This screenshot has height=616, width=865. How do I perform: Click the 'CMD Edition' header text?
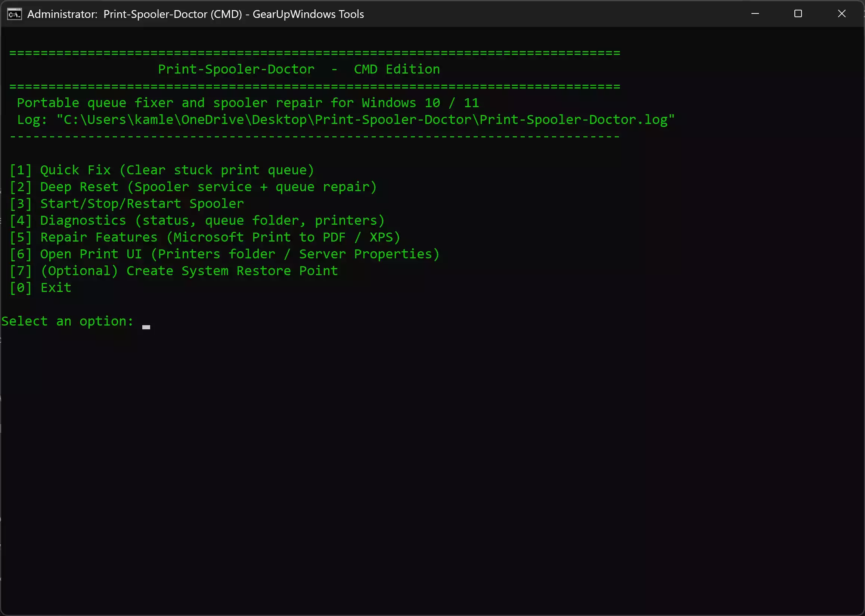pos(397,69)
